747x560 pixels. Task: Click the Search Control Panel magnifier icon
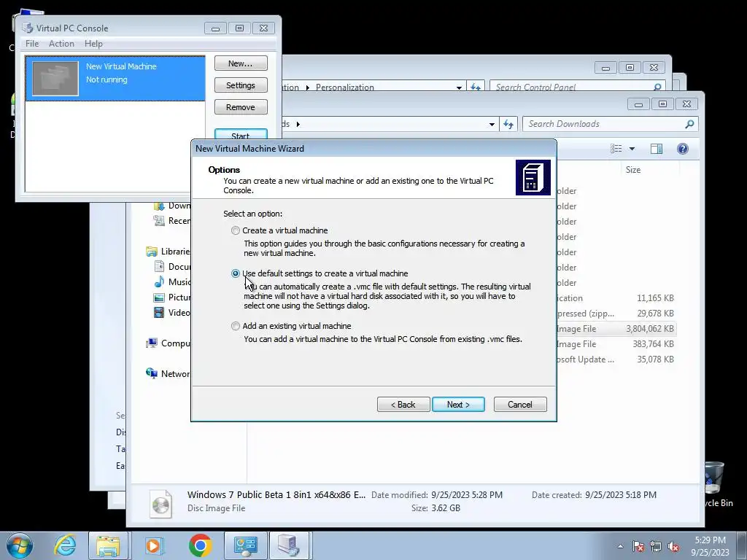click(657, 87)
